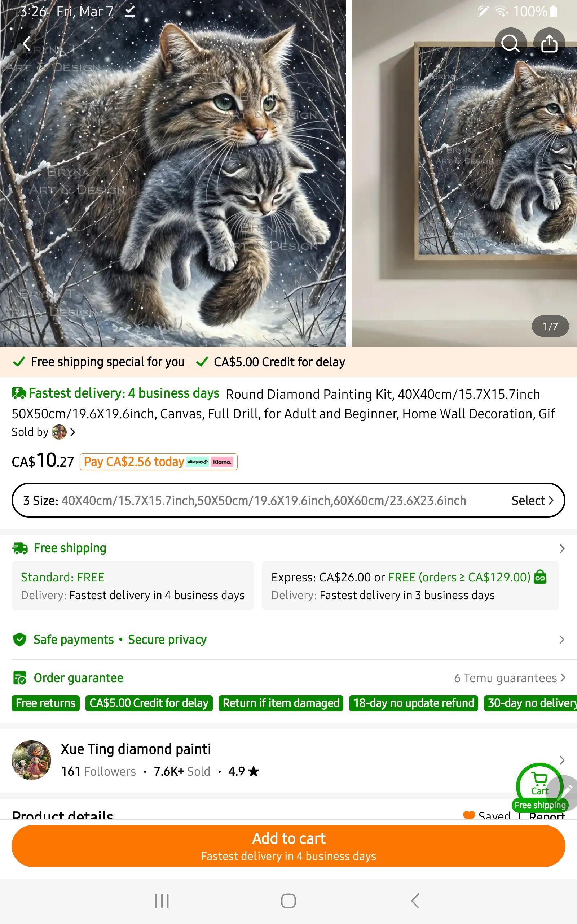Open the 6 Temu guarantees list
This screenshot has height=924, width=577.
click(x=510, y=678)
